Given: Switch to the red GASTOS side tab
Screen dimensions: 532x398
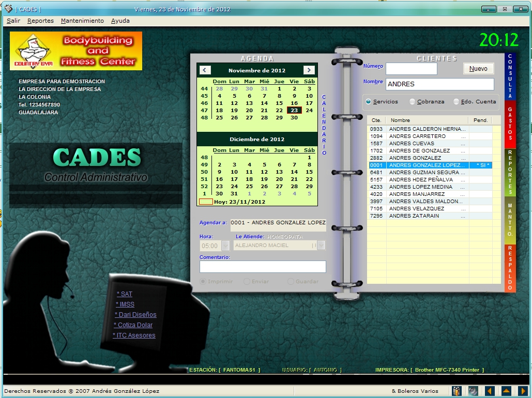Looking at the screenshot, I should (510, 124).
